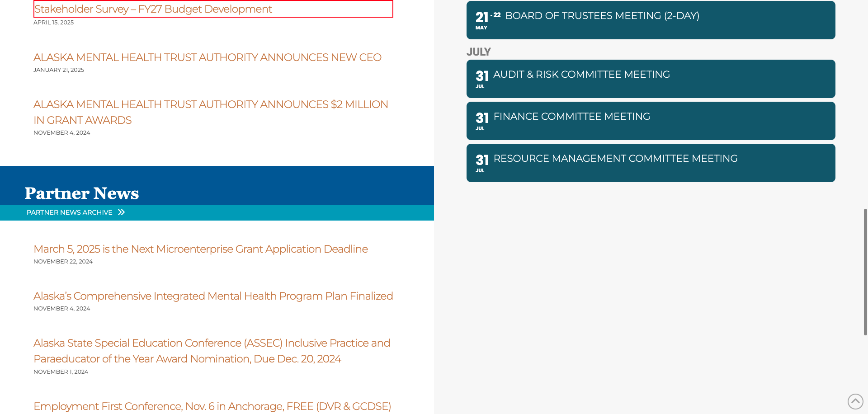Screen dimensions: 868x414
Task: Click the double chevron beside Partner News Archive
Action: [121, 212]
